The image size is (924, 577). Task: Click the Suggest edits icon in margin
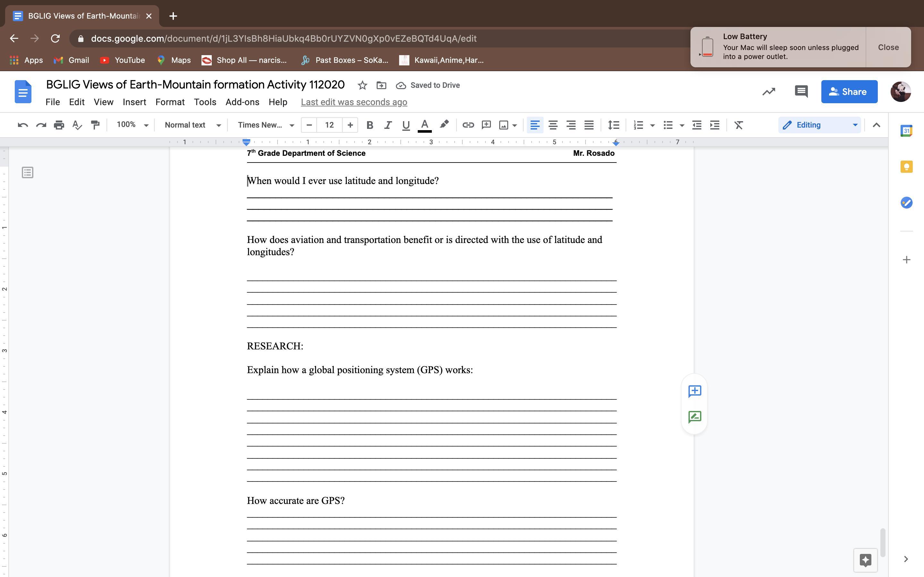(695, 417)
